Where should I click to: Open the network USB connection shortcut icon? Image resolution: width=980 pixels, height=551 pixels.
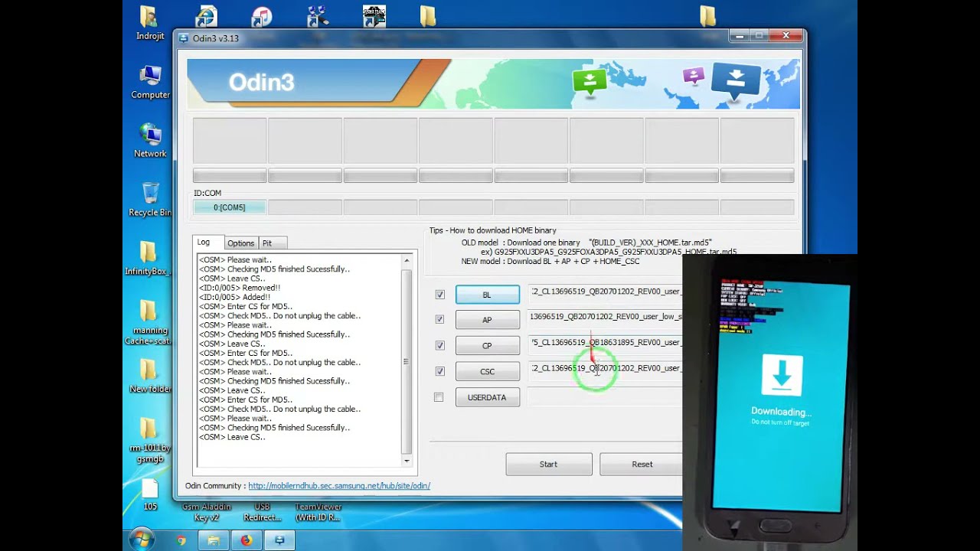[318, 16]
